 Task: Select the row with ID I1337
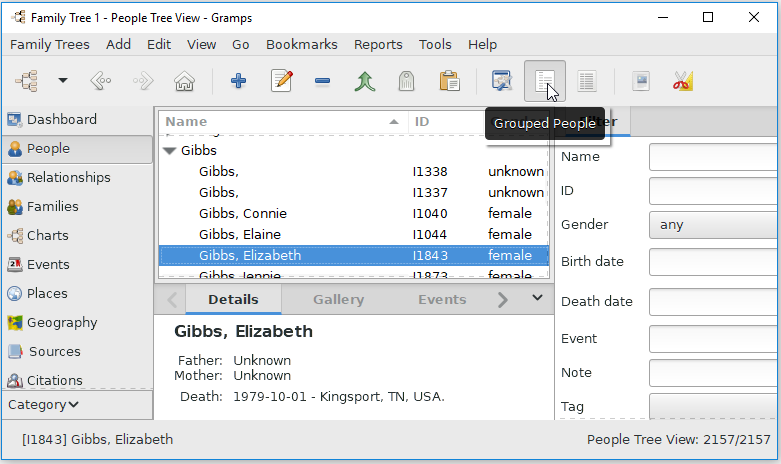point(354,192)
